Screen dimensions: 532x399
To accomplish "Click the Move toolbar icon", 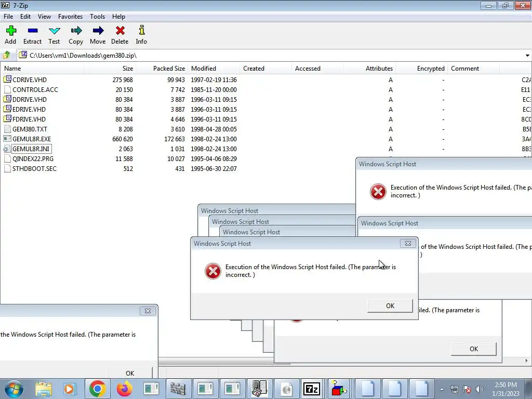I will click(x=98, y=31).
